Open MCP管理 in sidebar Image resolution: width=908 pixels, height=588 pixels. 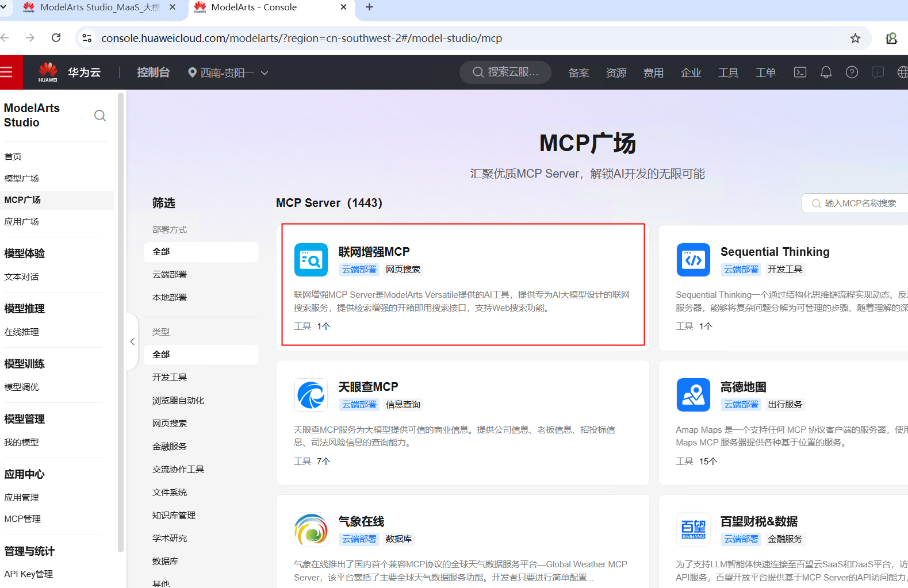22,518
